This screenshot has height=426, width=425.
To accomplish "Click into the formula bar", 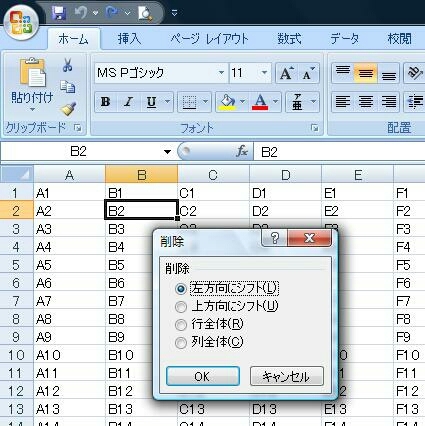I will click(x=339, y=152).
